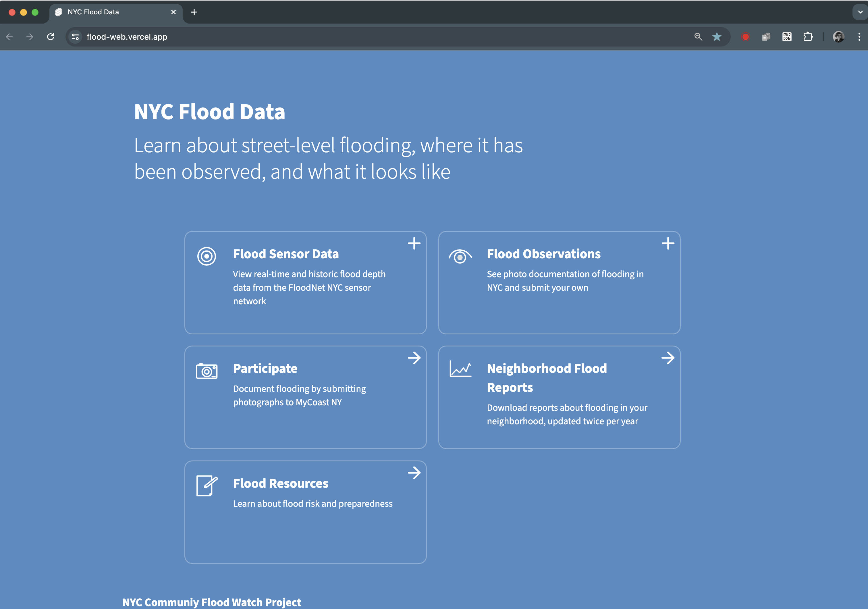The width and height of the screenshot is (868, 609).
Task: Click the Flood Observations eye icon
Action: click(x=460, y=257)
